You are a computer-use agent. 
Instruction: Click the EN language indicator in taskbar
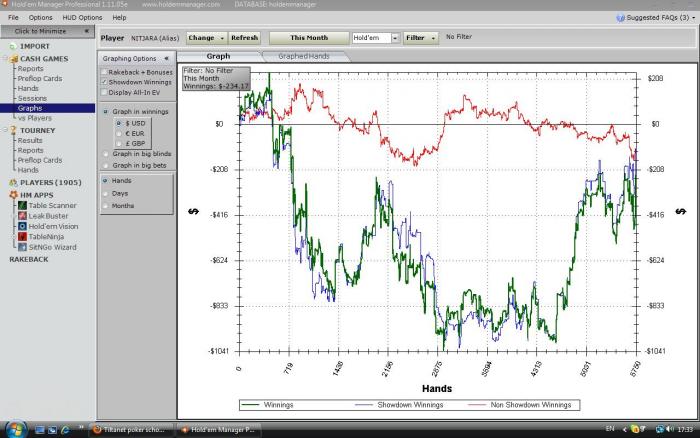click(610, 429)
